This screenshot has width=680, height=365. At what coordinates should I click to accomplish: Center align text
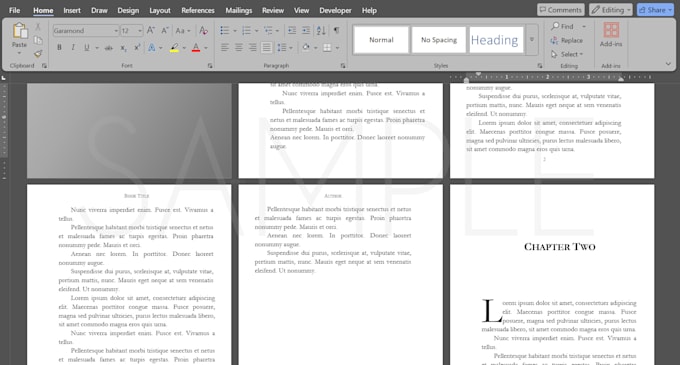click(239, 48)
